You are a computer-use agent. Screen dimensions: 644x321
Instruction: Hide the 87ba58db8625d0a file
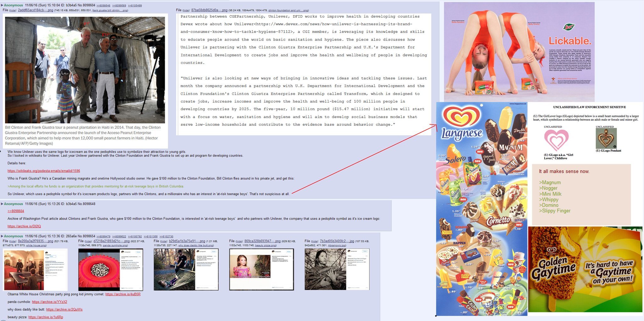click(x=186, y=10)
